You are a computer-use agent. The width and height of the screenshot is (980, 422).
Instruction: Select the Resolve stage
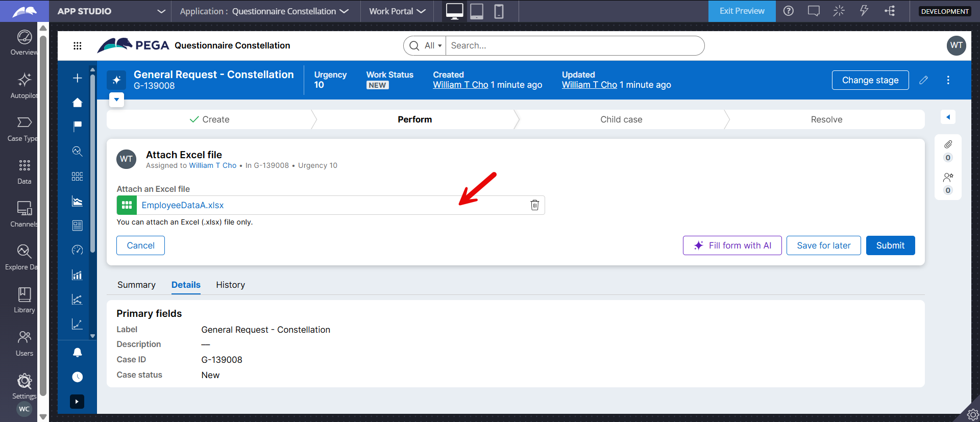pos(826,119)
